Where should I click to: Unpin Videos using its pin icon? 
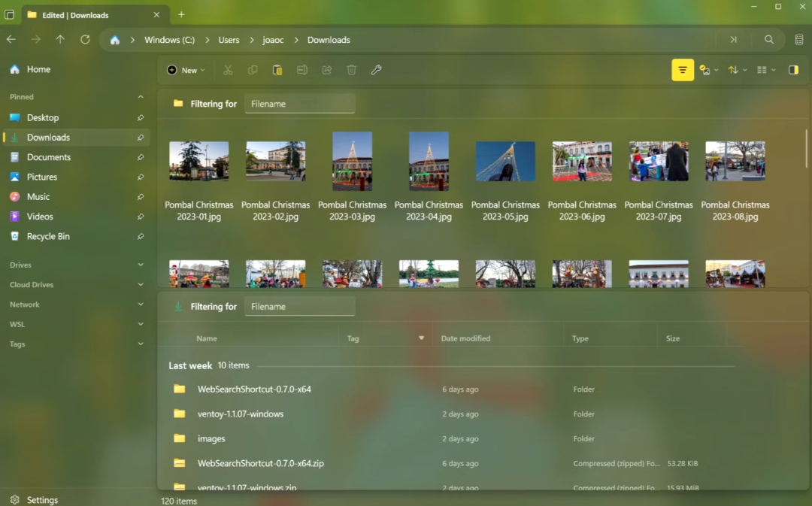pyautogui.click(x=141, y=217)
